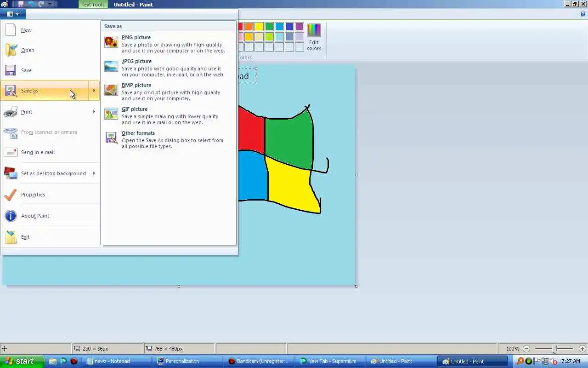Pick the lime color swatch
Image resolution: width=588 pixels, height=368 pixels.
[x=269, y=37]
